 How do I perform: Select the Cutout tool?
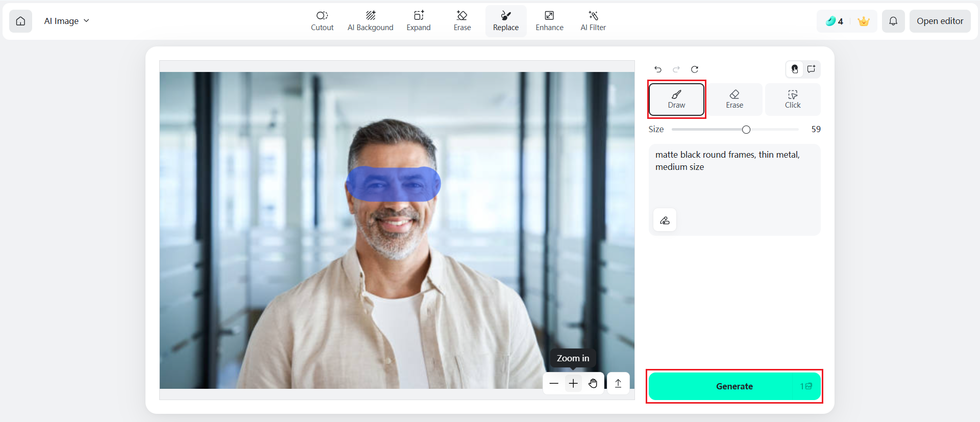(x=322, y=21)
